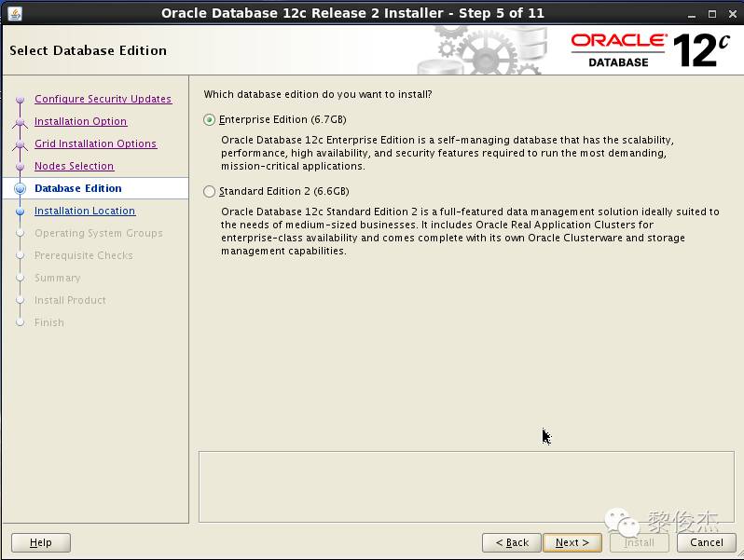Click the Standard Edition 2 description paragraph
This screenshot has height=560, width=744.
point(470,231)
